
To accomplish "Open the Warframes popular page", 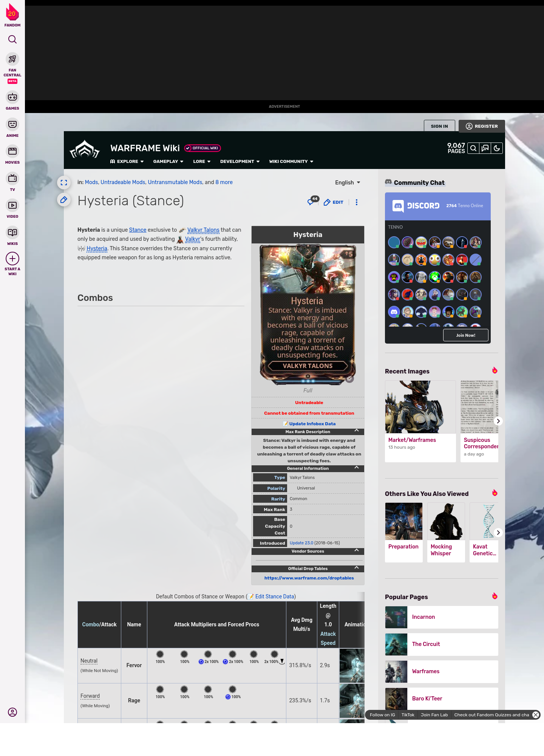I will (442, 672).
